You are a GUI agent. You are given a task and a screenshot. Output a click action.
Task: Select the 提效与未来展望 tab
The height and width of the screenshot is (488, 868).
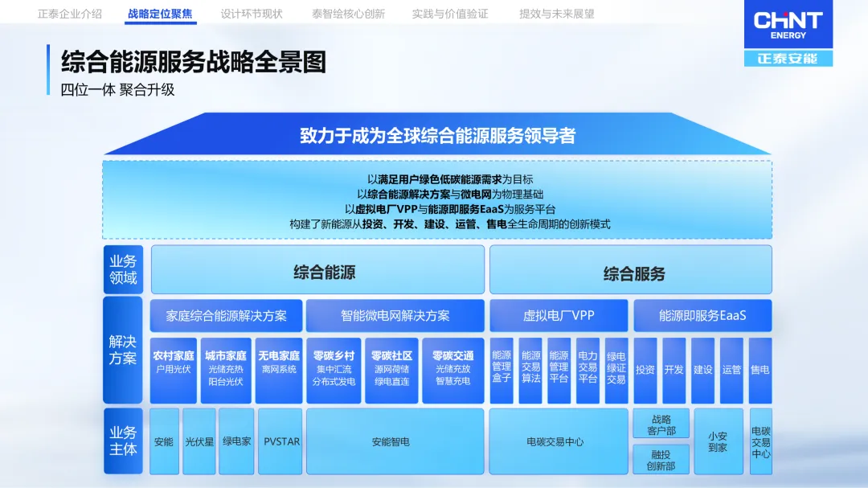pos(557,14)
